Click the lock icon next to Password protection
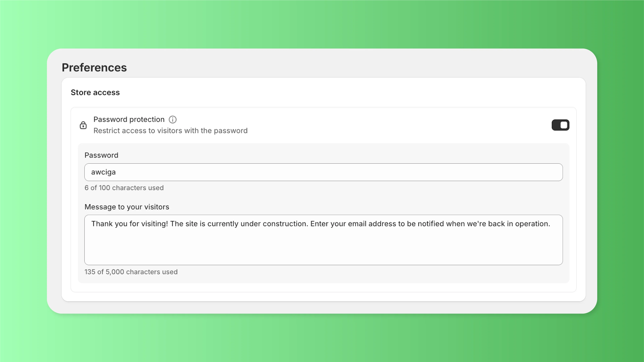This screenshot has height=362, width=644. click(x=83, y=125)
